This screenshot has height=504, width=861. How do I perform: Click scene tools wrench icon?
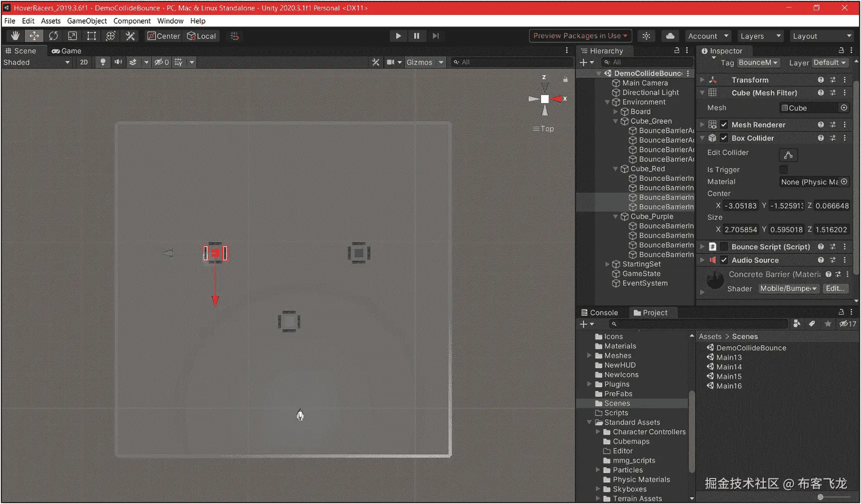coord(376,62)
